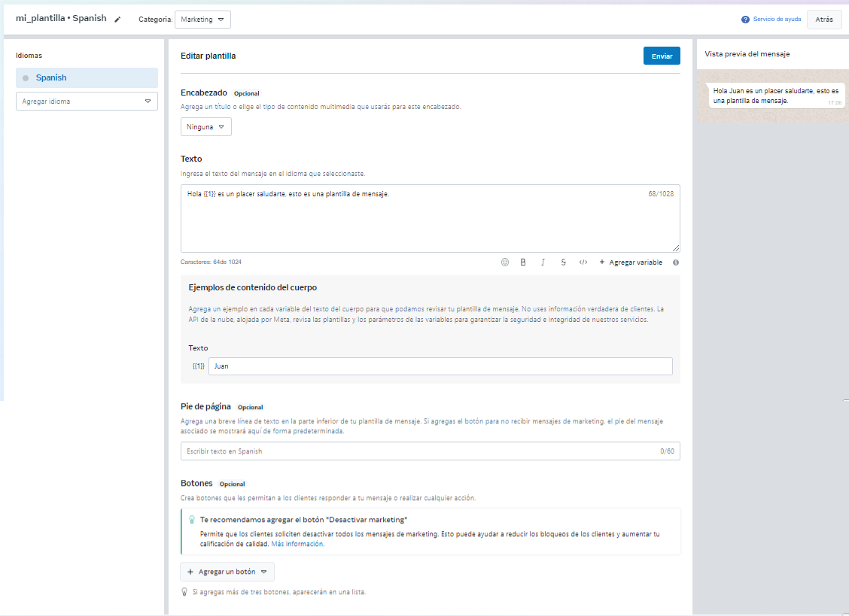Click the help question mark icon
Screen dimensions: 849x616
pos(745,20)
